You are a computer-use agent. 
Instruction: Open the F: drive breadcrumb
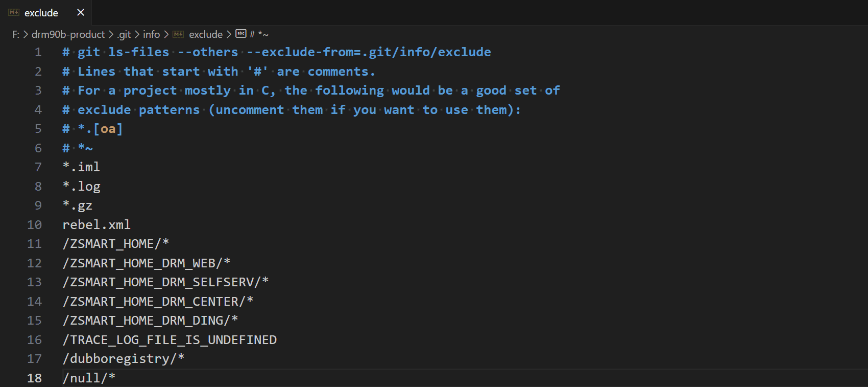[16, 34]
